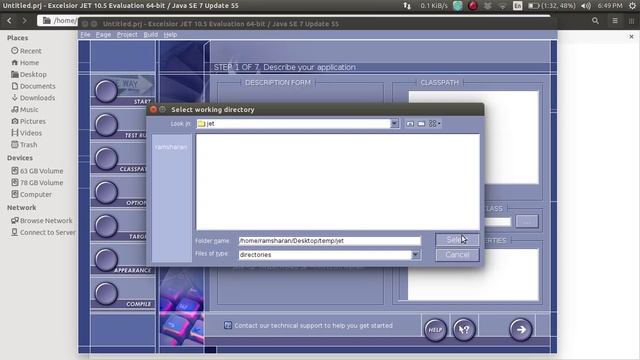Screen dimensions: 640x360
Task: Go forward in file manager
Action: tap(24, 20)
